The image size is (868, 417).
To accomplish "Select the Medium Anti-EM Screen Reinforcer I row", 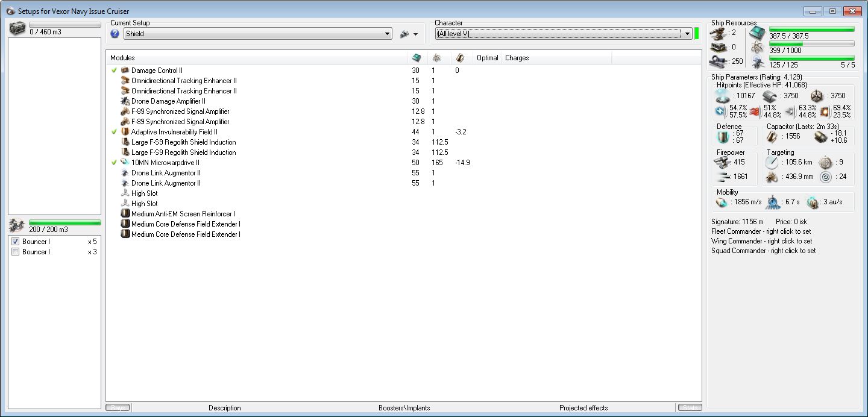I will pos(403,214).
